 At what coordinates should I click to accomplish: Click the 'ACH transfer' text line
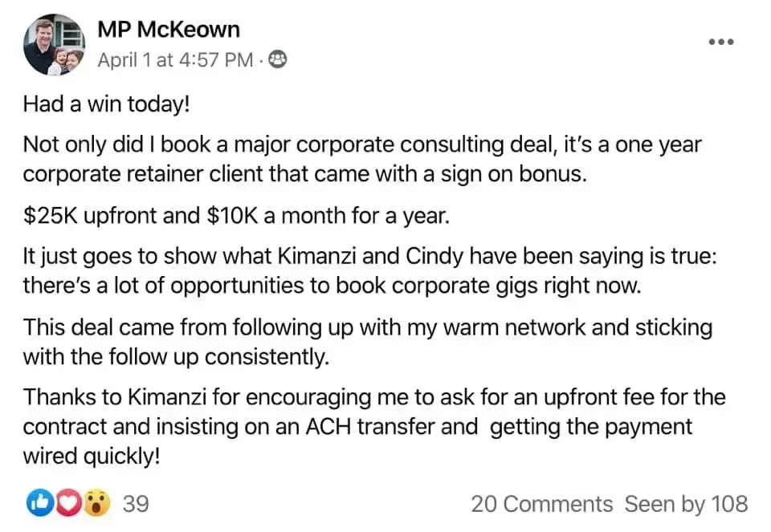coord(357,426)
